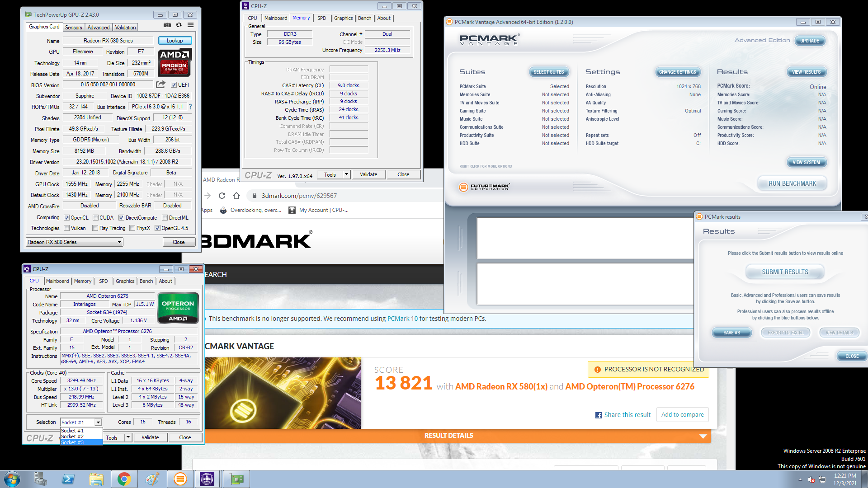
Task: Select Socket #2 in dropdown list
Action: [81, 436]
